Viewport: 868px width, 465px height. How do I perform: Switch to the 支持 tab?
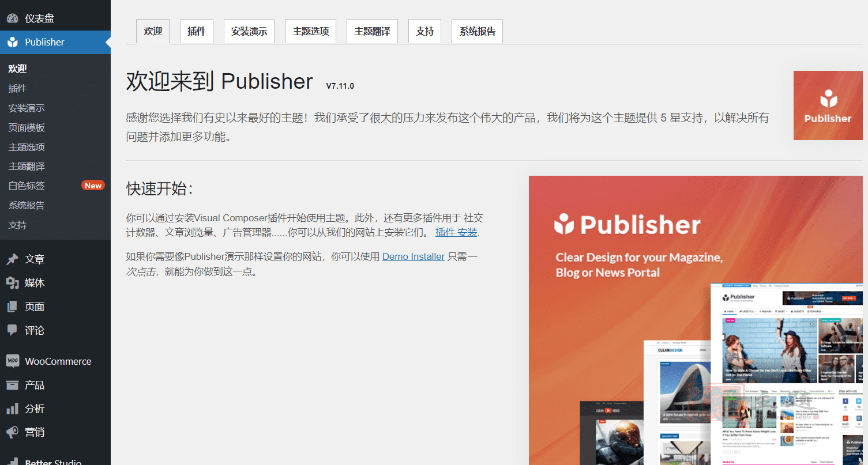tap(424, 32)
